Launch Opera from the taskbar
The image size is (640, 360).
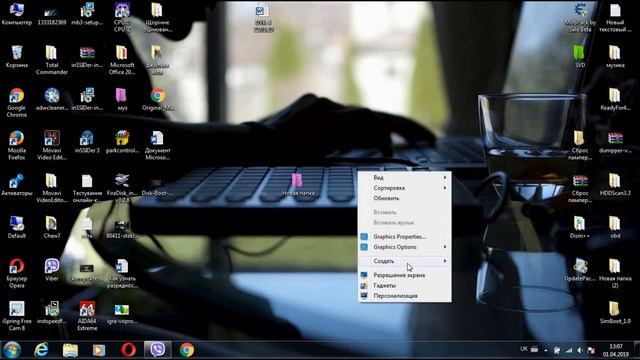tap(128, 350)
